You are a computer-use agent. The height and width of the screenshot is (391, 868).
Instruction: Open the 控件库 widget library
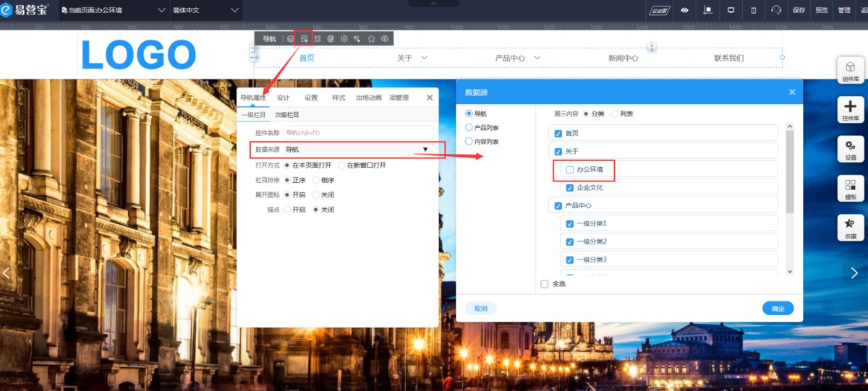(x=851, y=110)
